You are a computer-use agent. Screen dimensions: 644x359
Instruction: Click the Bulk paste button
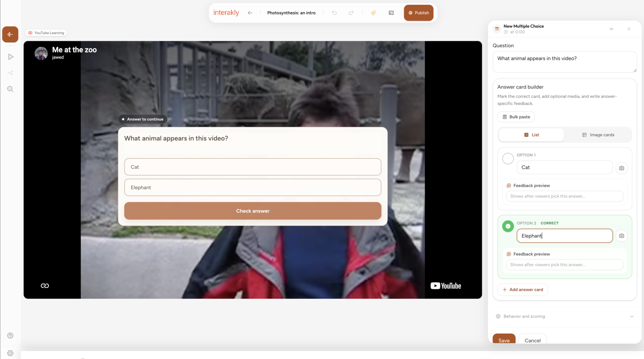point(516,117)
